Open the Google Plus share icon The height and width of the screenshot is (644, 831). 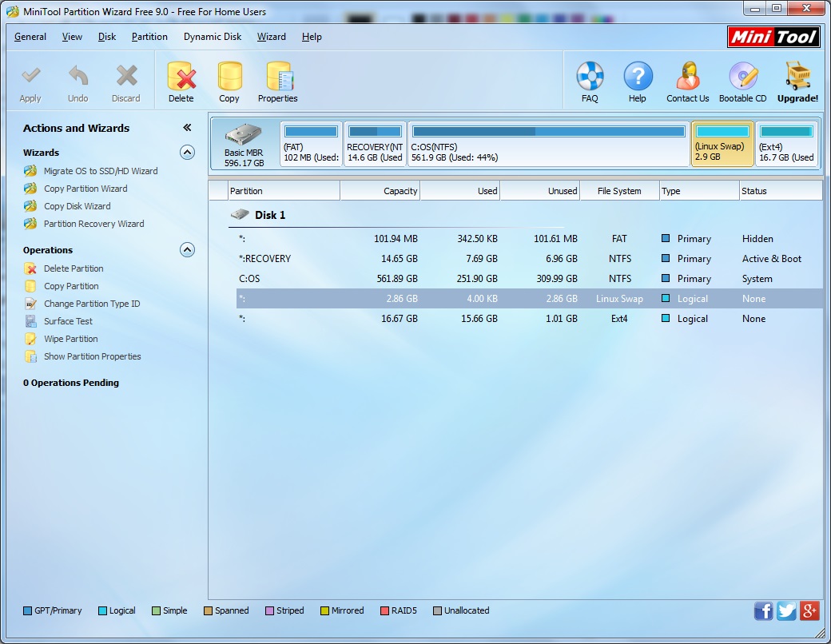point(809,611)
